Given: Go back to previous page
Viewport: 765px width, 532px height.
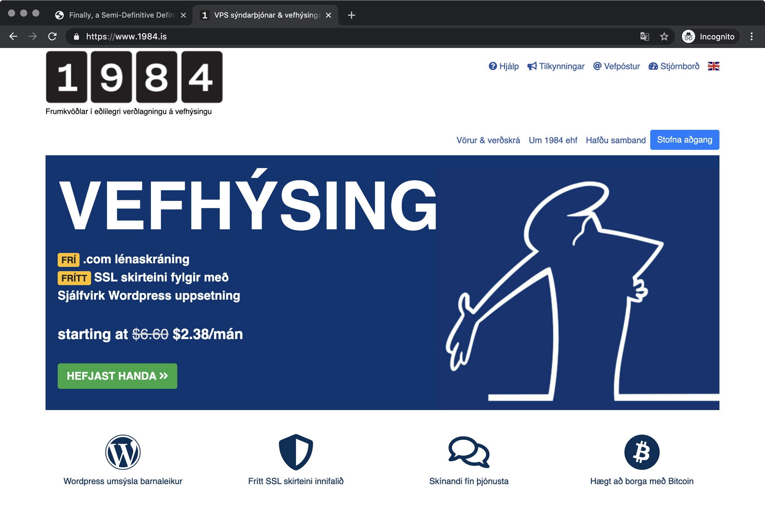Looking at the screenshot, I should pos(13,37).
